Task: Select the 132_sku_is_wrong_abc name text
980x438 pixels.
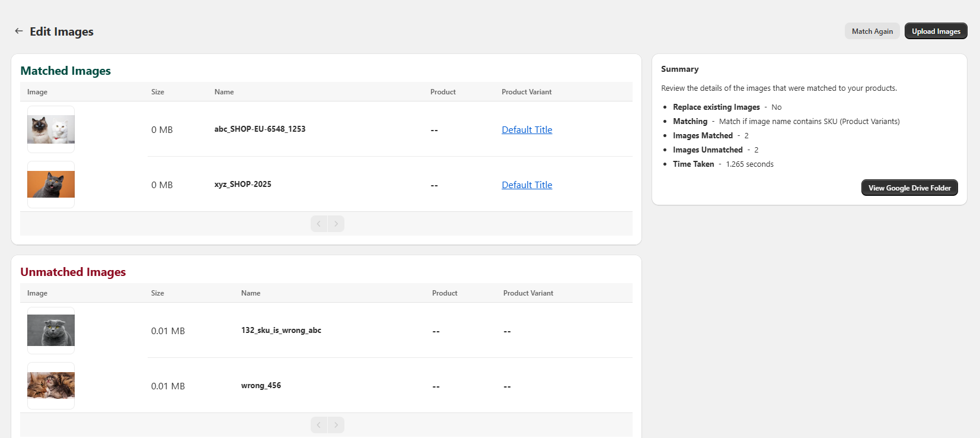Action: 281,331
